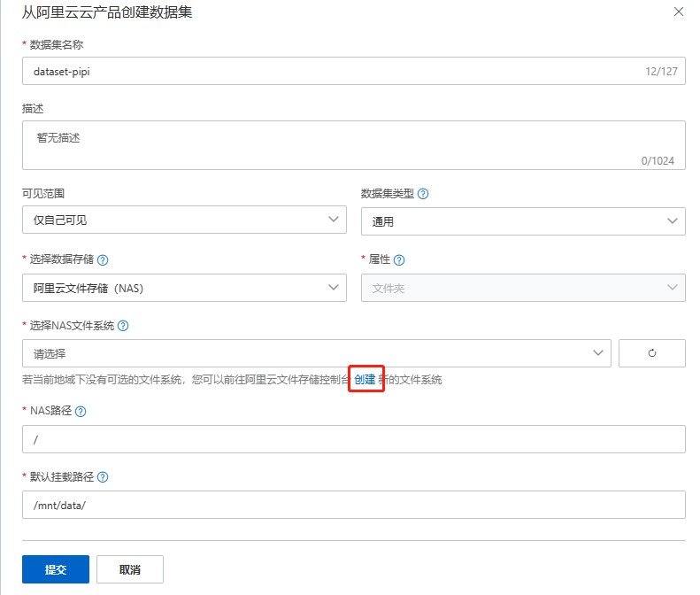Image resolution: width=700 pixels, height=595 pixels.
Task: Click help icon beside 选择数据存储 label
Action: coord(104,260)
